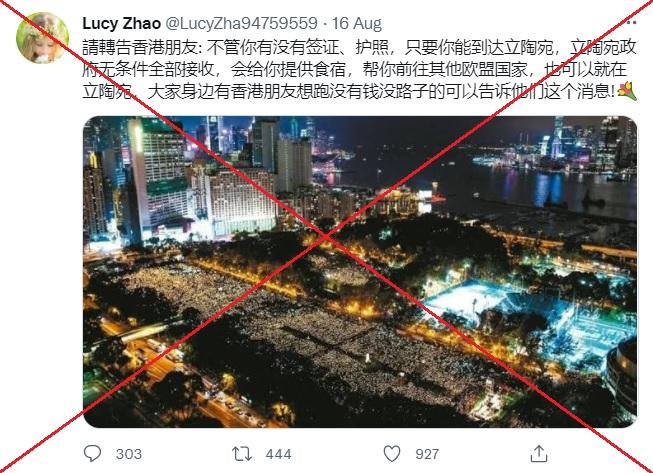
Task: Click the reply speech bubble icon
Action: [92, 453]
